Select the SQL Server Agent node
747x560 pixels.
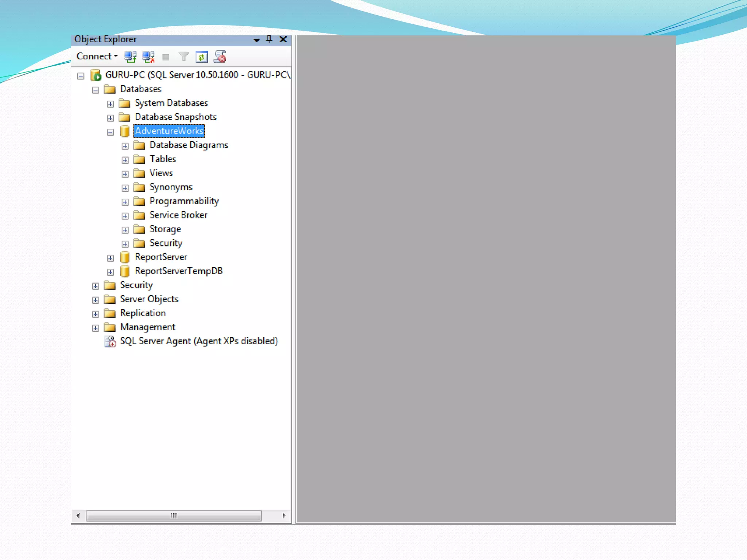point(198,341)
